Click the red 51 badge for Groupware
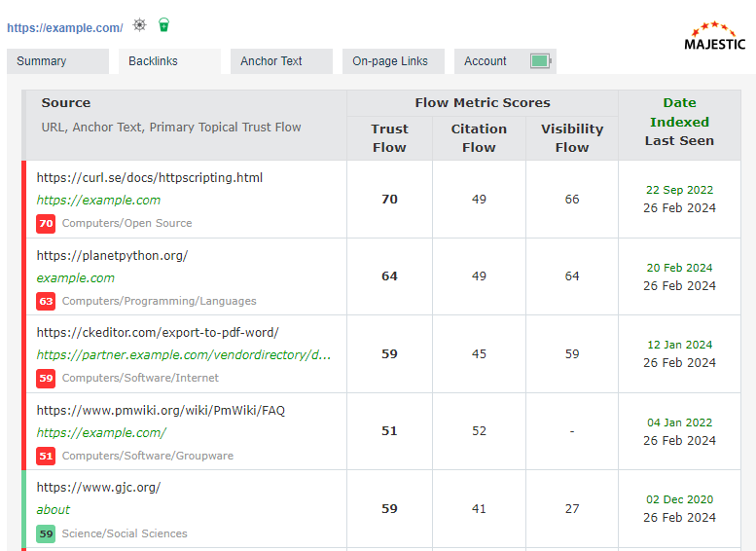This screenshot has width=756, height=551. pos(46,456)
